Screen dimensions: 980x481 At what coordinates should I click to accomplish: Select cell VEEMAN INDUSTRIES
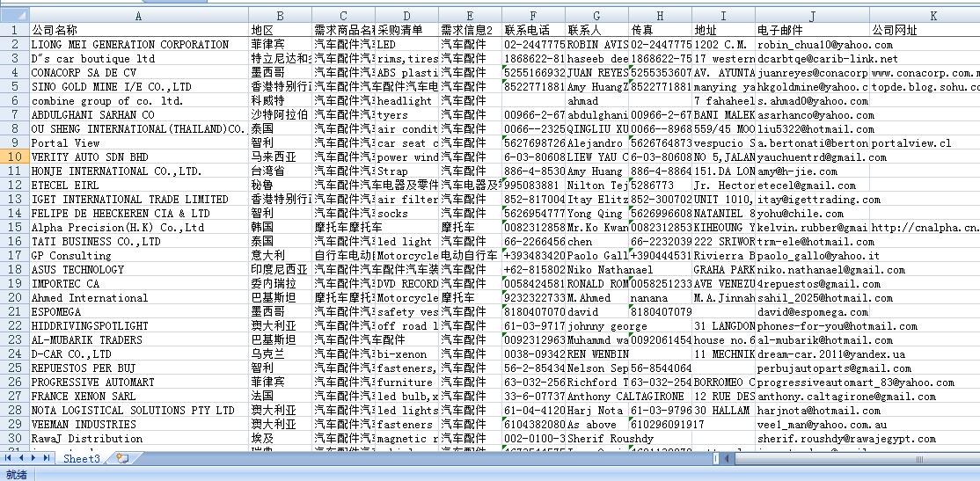click(x=139, y=424)
